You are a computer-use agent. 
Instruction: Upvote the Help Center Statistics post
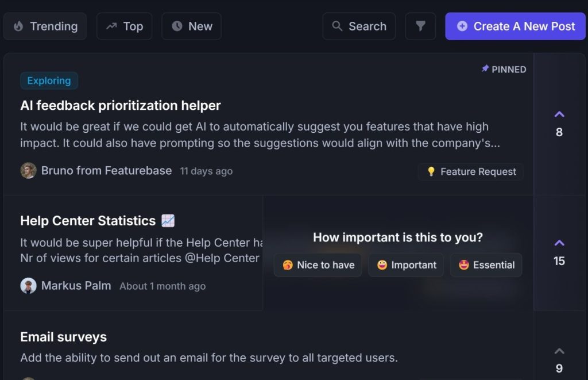(559, 243)
